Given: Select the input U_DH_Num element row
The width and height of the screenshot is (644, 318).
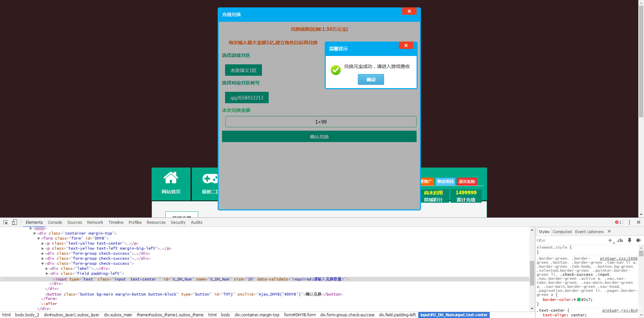Looking at the screenshot, I should click(265, 279).
